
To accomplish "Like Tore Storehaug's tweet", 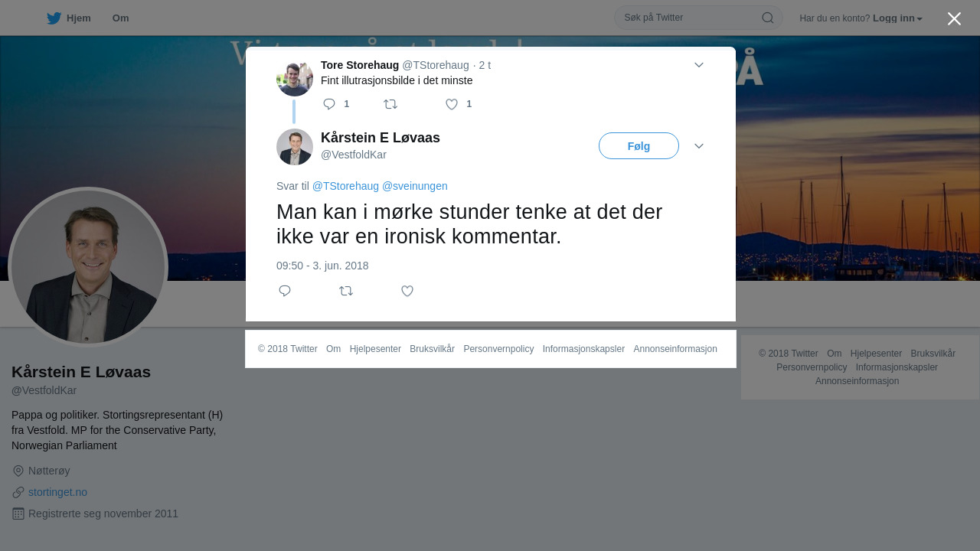I will point(452,104).
